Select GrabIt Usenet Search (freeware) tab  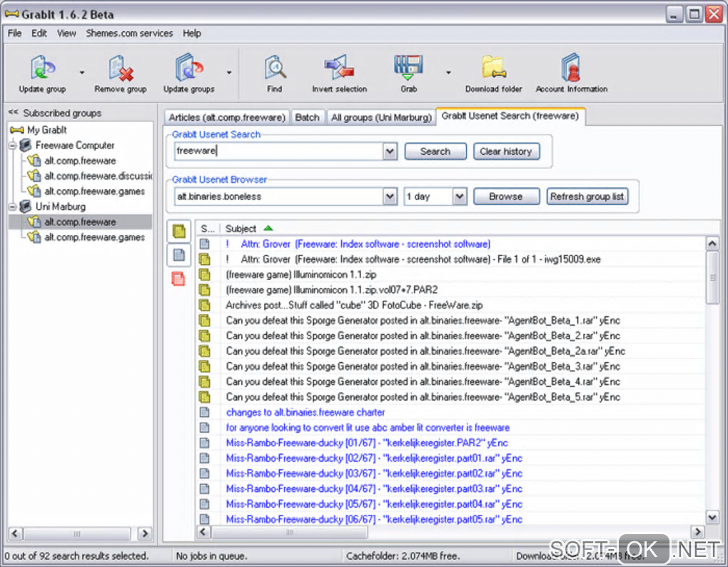point(510,116)
